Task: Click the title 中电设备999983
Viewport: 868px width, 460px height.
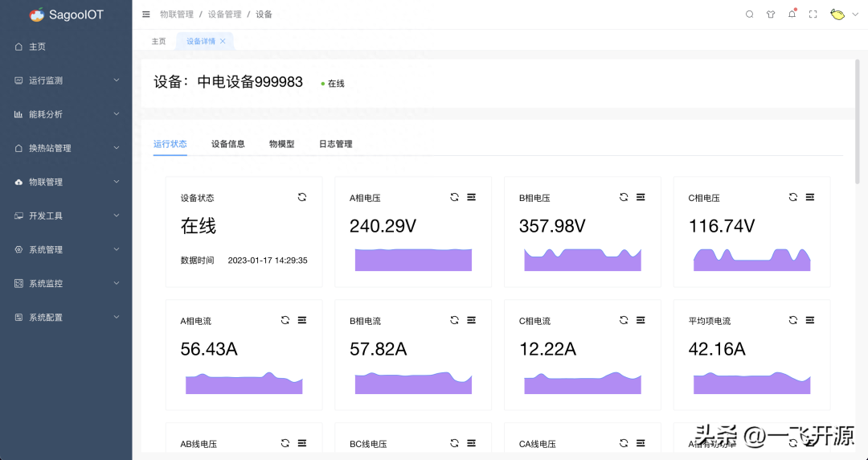Action: click(x=250, y=82)
